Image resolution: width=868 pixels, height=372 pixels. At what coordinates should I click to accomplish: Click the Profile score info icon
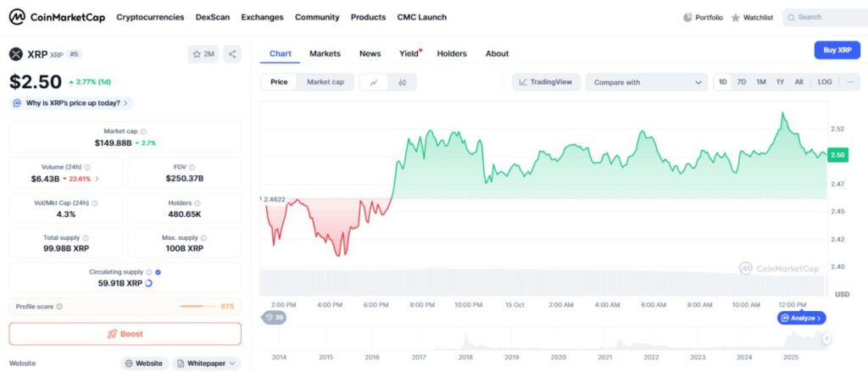pos(59,307)
